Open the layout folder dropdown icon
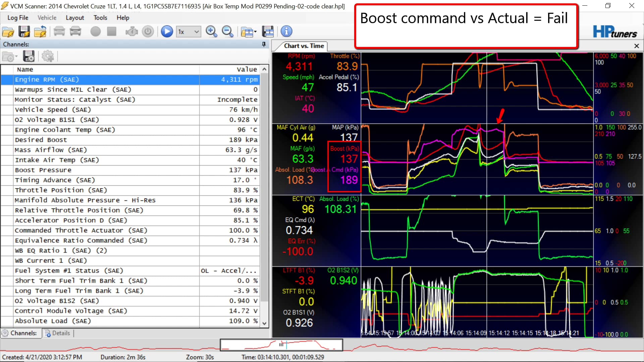 [x=249, y=32]
